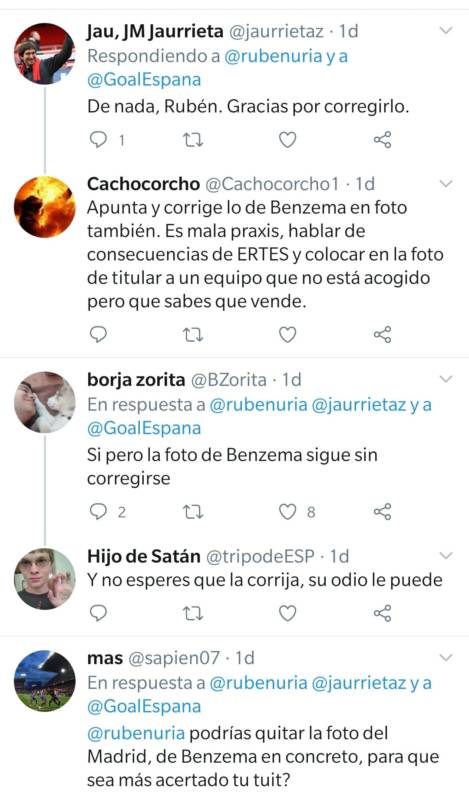Expand options chevron on mas's tweet

446,657
